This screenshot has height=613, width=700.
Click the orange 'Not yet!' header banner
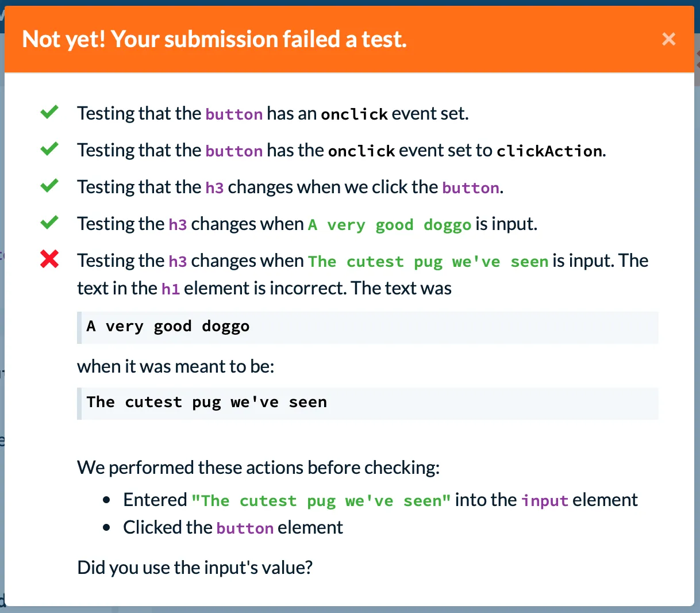click(x=349, y=39)
